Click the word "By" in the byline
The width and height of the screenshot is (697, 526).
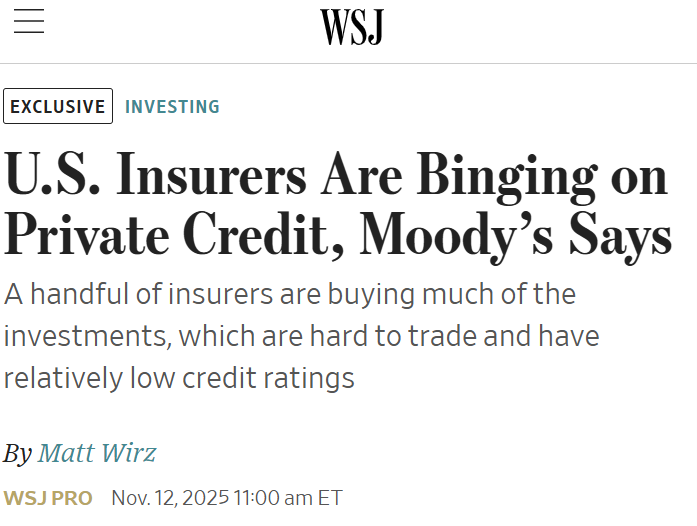(17, 454)
